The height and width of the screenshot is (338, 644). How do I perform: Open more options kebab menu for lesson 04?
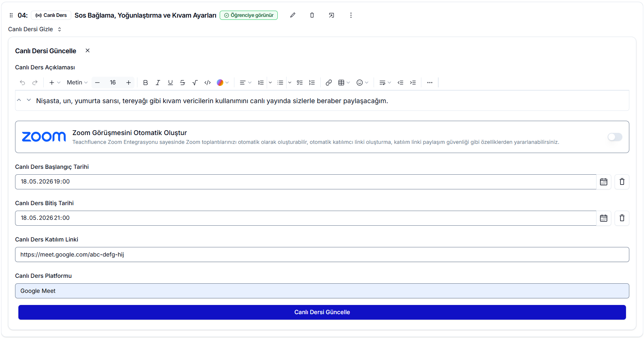pos(351,15)
